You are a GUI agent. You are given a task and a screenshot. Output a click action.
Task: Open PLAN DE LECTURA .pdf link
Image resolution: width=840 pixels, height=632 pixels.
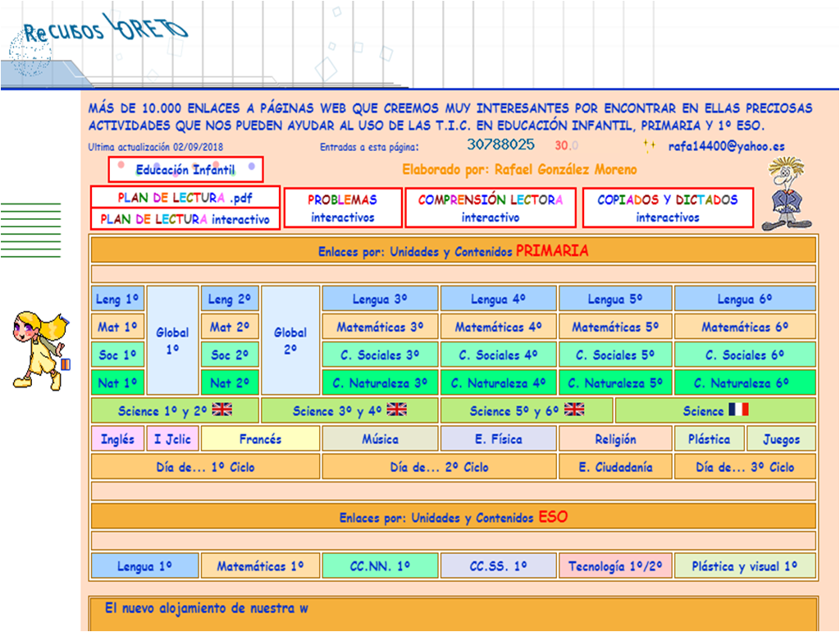[185, 198]
